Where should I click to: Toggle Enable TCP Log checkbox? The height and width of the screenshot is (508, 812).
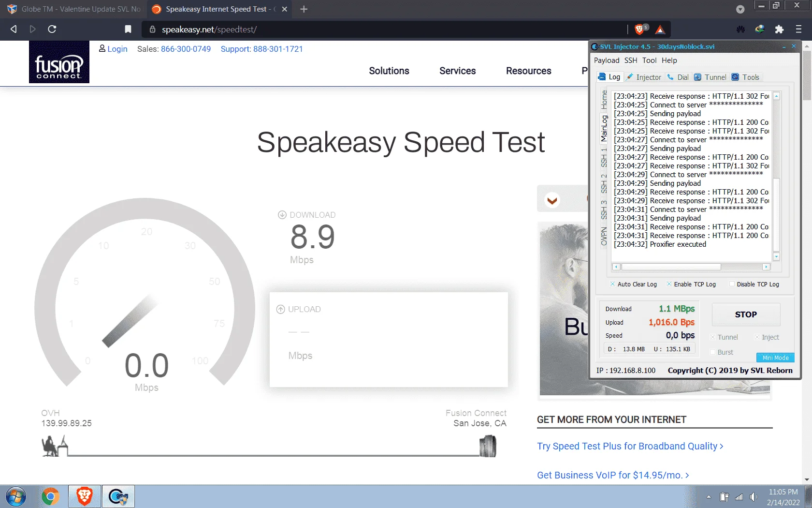tap(669, 284)
